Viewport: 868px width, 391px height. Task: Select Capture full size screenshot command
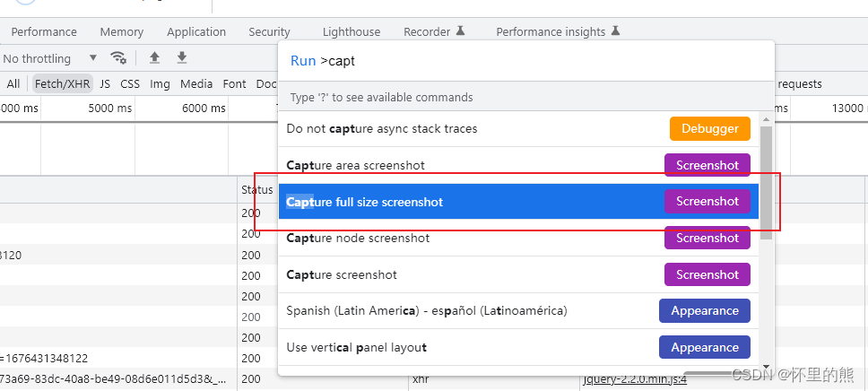pos(518,202)
